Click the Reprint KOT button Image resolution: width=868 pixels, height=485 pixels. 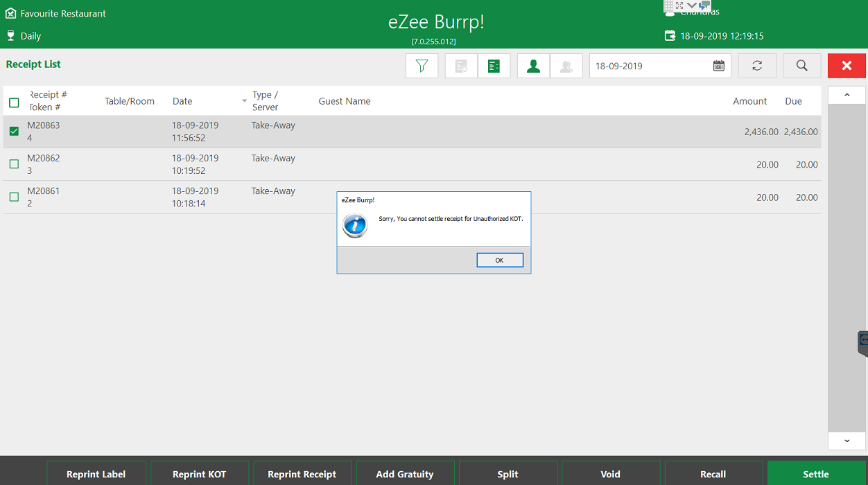[200, 473]
